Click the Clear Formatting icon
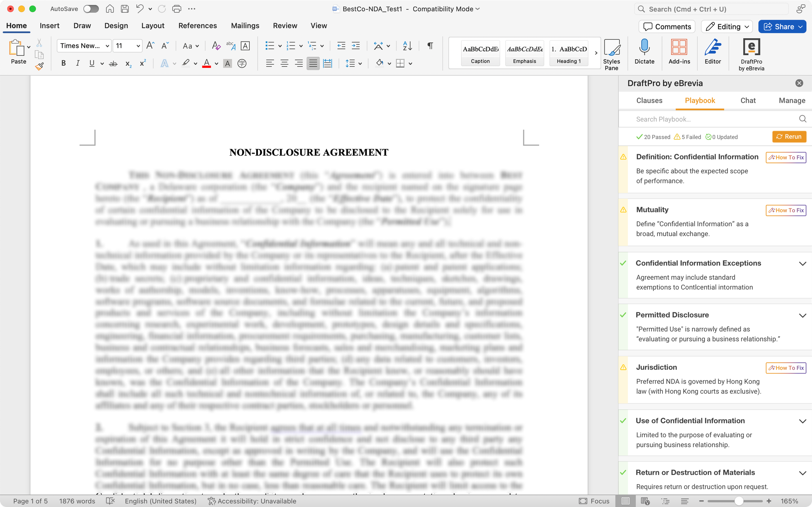Image resolution: width=812 pixels, height=507 pixels. tap(216, 45)
